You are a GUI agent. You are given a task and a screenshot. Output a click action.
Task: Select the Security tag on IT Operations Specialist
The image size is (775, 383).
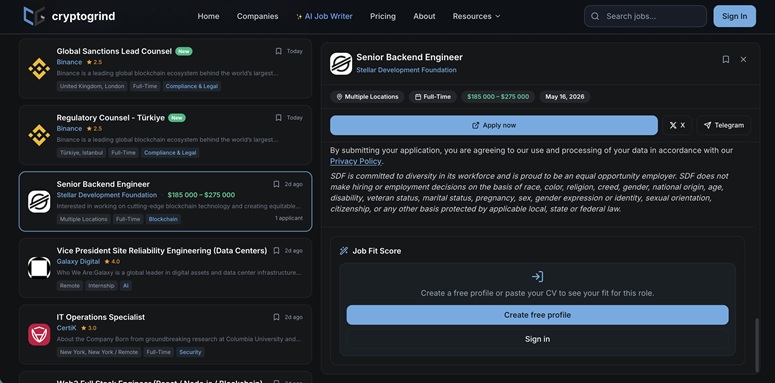point(190,352)
